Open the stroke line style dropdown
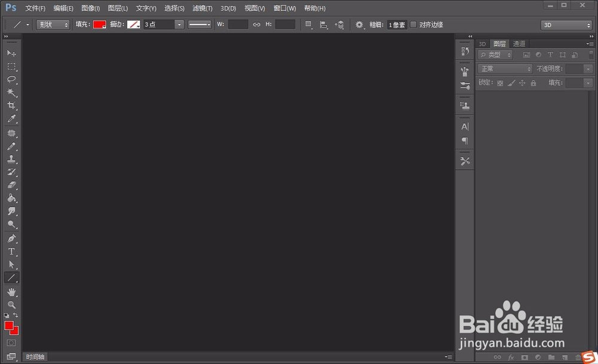Screen dimensions: 598x364 200,25
